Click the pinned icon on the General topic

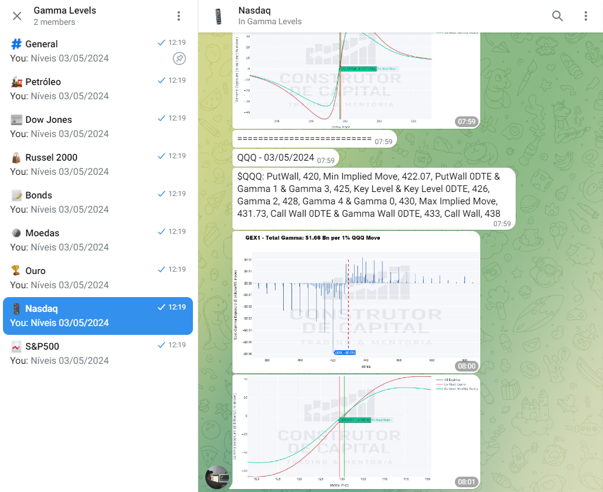(179, 58)
